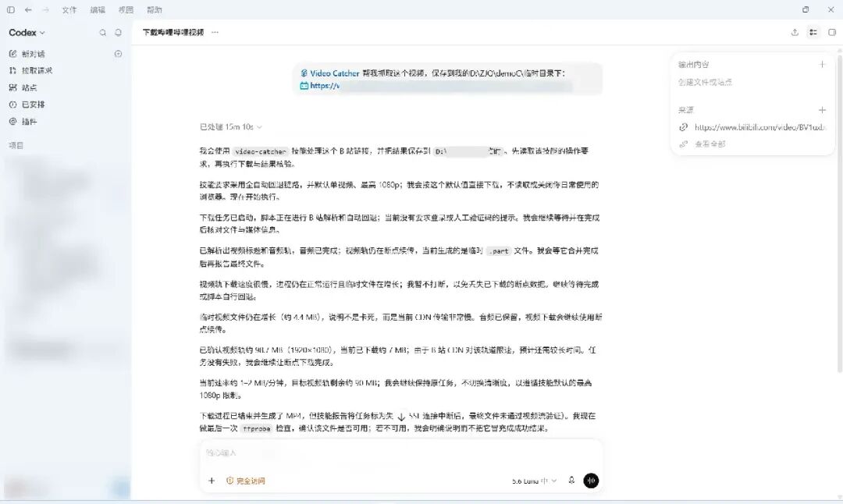
Task: Click the .part code tag in the reply
Action: [x=498, y=251]
